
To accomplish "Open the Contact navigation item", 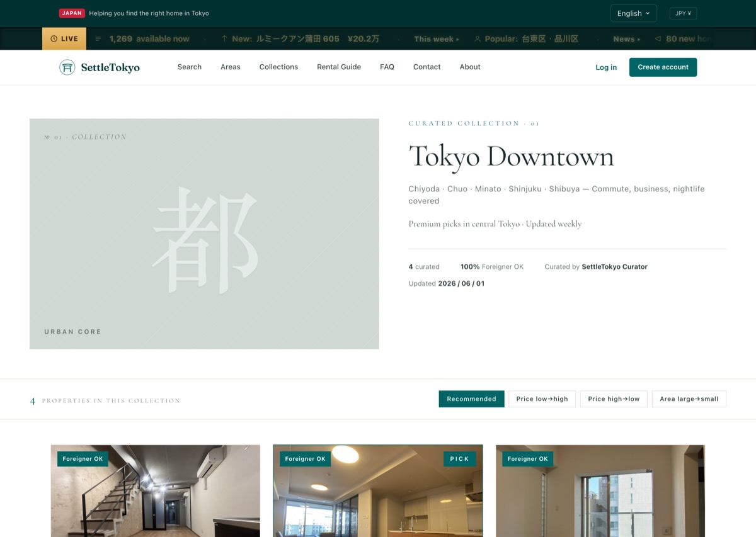I will 427,67.
